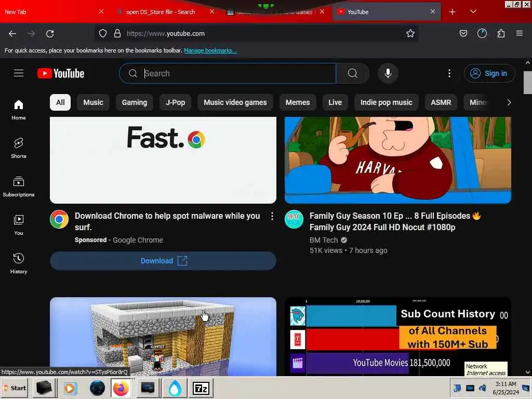
Task: Open the YouTube guide hamburger menu
Action: [19, 73]
